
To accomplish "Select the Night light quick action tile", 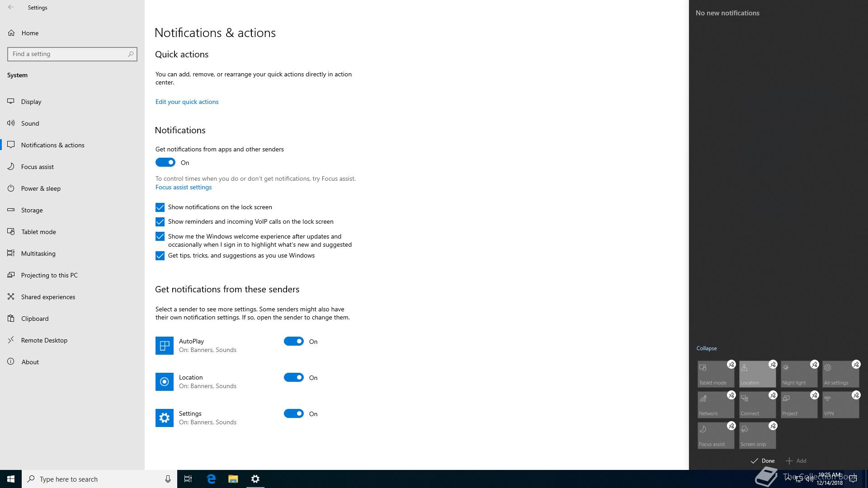I will [x=799, y=374].
